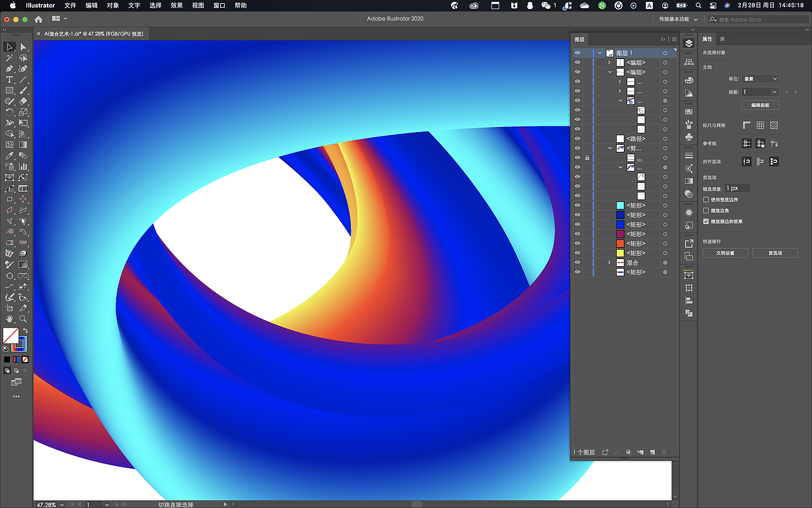Screen dimensions: 812x508
Task: Toggle visibility of the <路径> layer row
Action: 577,138
